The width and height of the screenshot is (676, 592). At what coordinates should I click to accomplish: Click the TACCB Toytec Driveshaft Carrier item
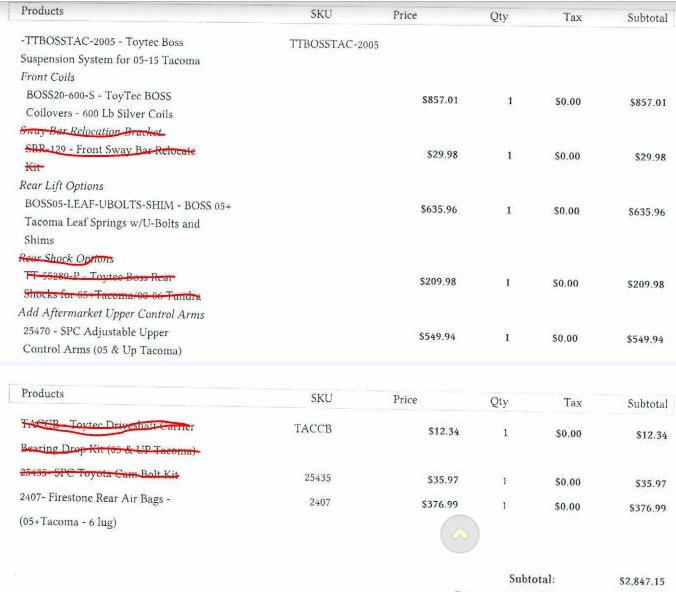pyautogui.click(x=111, y=437)
